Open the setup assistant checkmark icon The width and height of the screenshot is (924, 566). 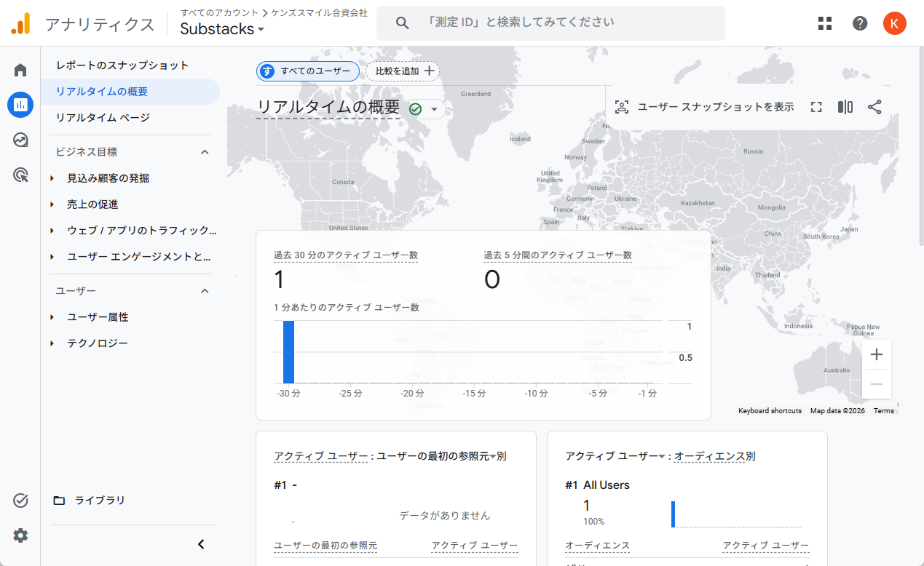[20, 500]
